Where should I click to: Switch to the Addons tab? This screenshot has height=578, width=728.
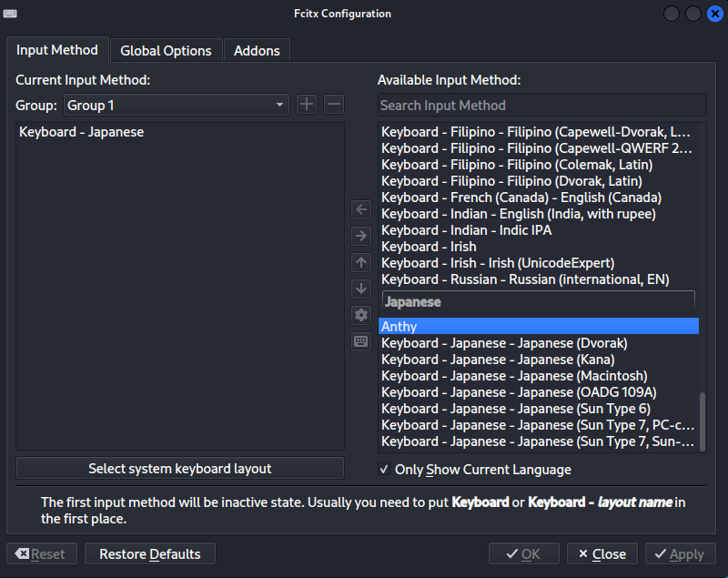tap(257, 51)
